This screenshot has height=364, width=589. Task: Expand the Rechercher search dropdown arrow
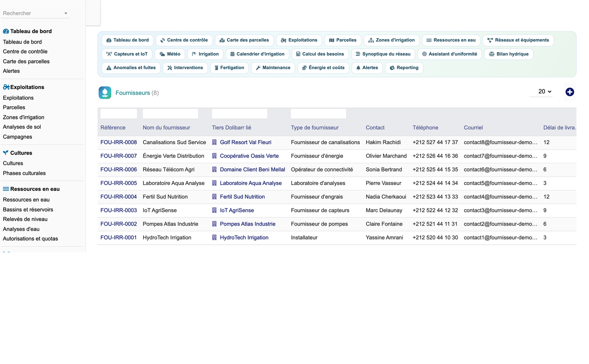point(66,13)
